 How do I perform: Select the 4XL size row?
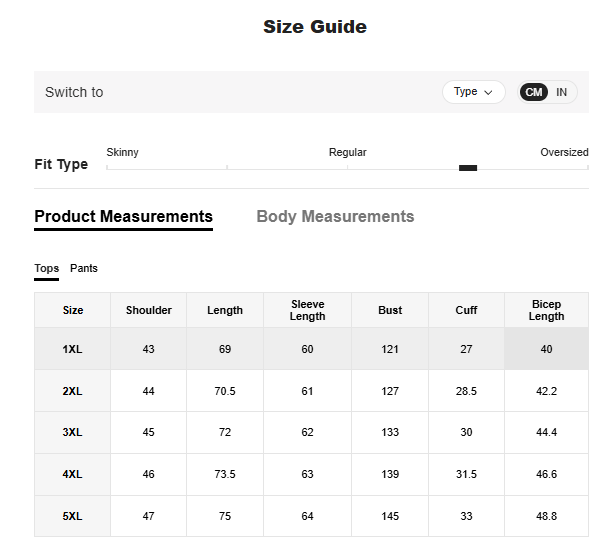coord(72,474)
